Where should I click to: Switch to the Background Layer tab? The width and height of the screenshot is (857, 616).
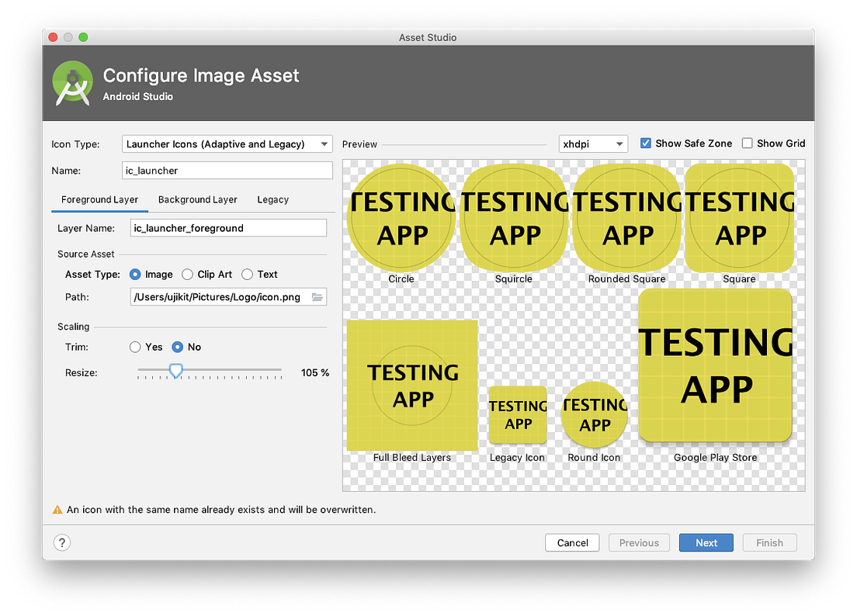coord(197,199)
